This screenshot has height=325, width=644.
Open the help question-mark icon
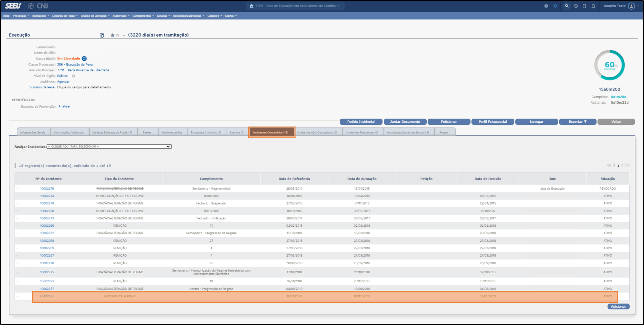[546, 6]
